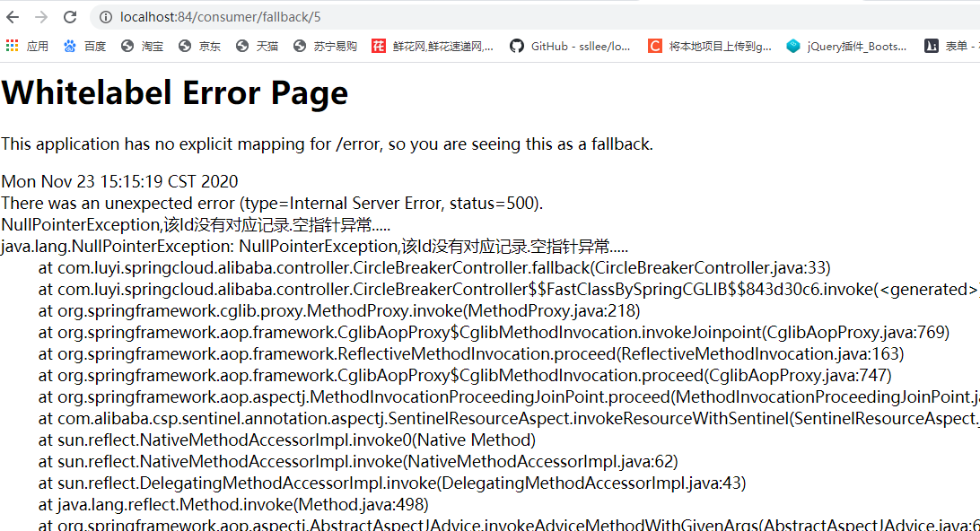980x531 pixels.
Task: Click the browser forward arrow
Action: [x=41, y=18]
